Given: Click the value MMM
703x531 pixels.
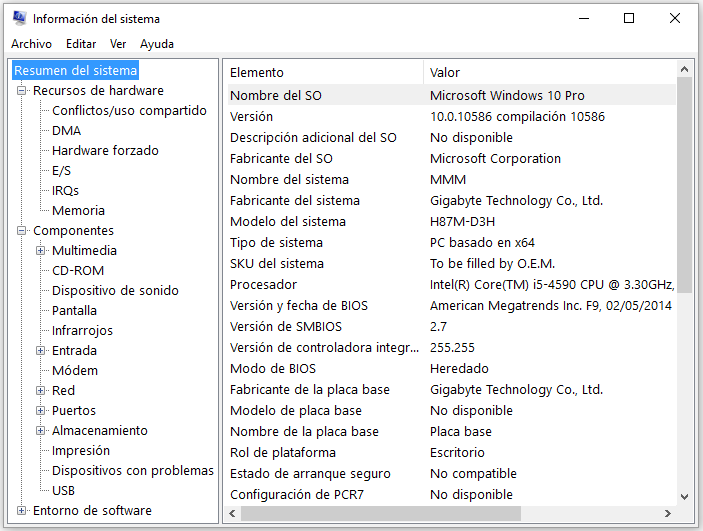Looking at the screenshot, I should (448, 179).
